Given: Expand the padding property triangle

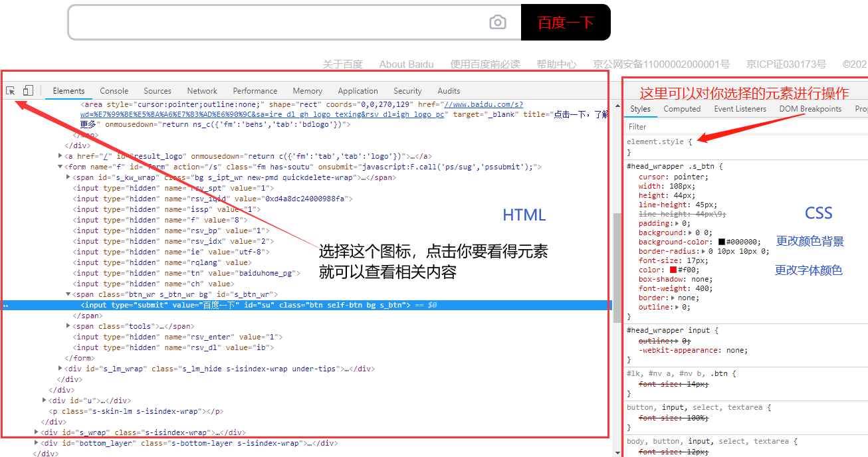Looking at the screenshot, I should pyautogui.click(x=677, y=224).
